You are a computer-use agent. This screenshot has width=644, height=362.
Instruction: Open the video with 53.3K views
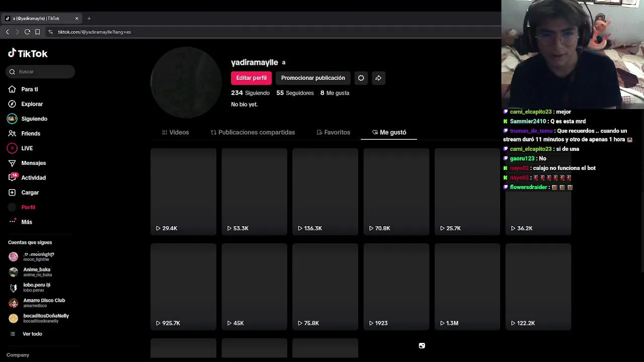254,192
